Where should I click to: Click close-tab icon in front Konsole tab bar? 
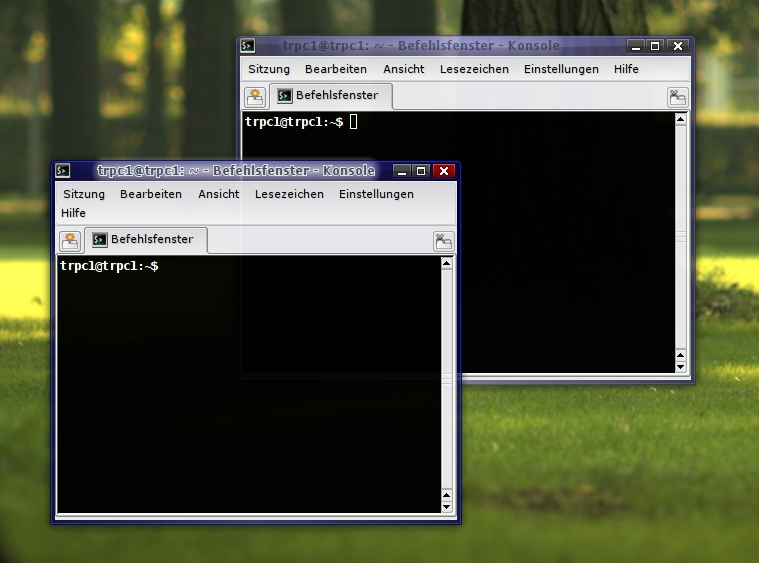click(443, 241)
